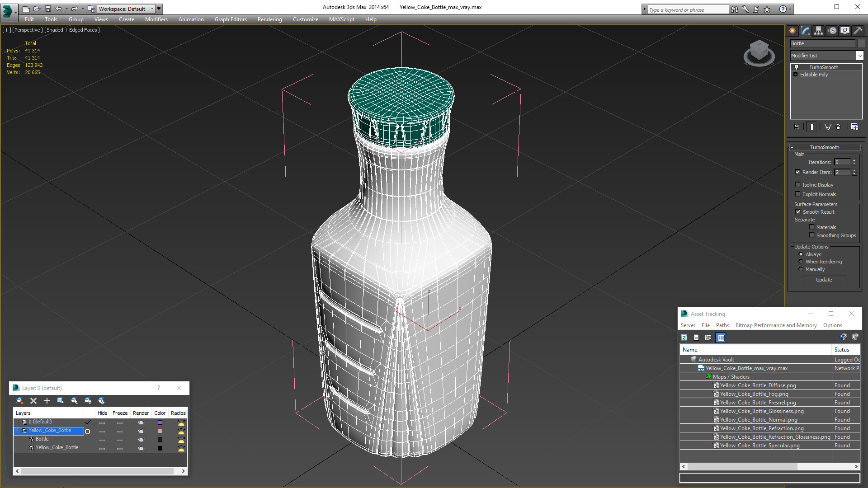The height and width of the screenshot is (488, 868).
Task: Check Separate by Smoothing Groups checkbox
Action: click(x=811, y=235)
